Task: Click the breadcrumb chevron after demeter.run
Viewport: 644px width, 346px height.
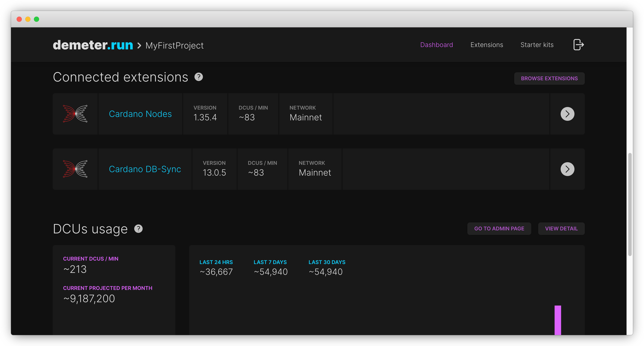Action: pos(139,46)
